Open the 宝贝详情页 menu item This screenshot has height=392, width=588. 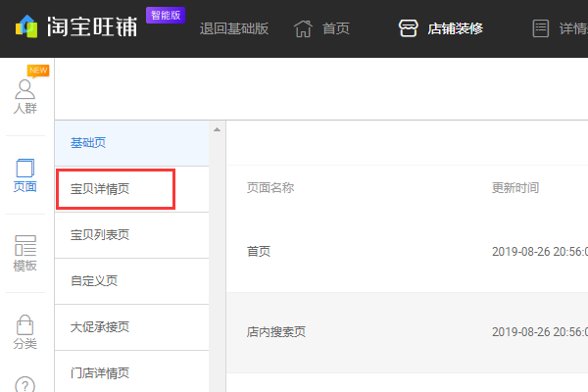coord(99,189)
